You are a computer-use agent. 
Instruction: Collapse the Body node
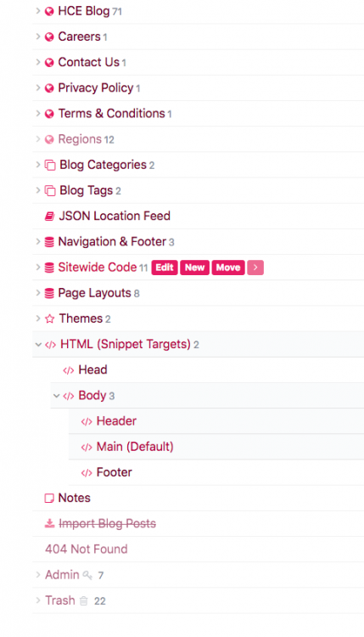point(56,396)
